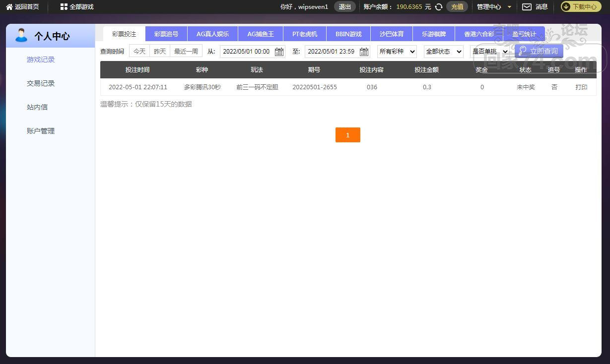This screenshot has height=364, width=610.
Task: Switch to the 香港六合彩 tab
Action: pyautogui.click(x=479, y=34)
